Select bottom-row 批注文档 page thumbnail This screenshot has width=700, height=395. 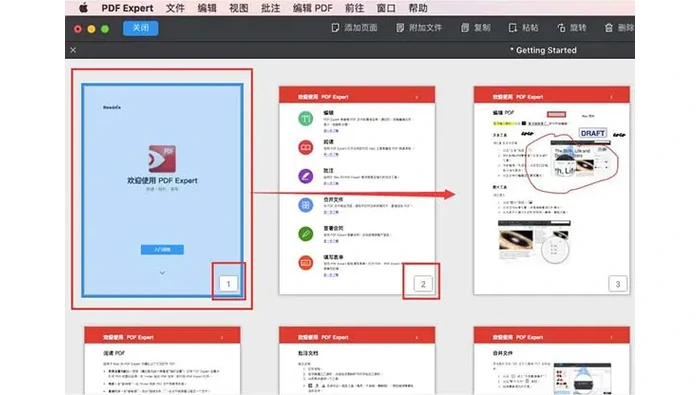coord(357,361)
